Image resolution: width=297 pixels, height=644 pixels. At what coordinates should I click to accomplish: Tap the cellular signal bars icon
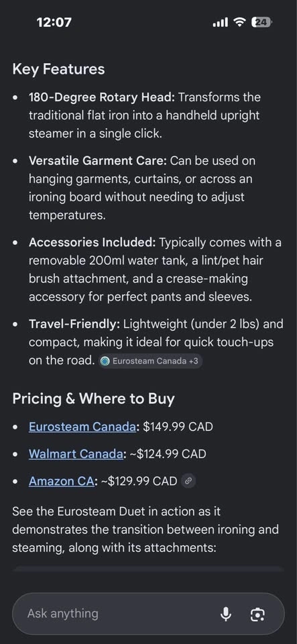click(x=221, y=22)
